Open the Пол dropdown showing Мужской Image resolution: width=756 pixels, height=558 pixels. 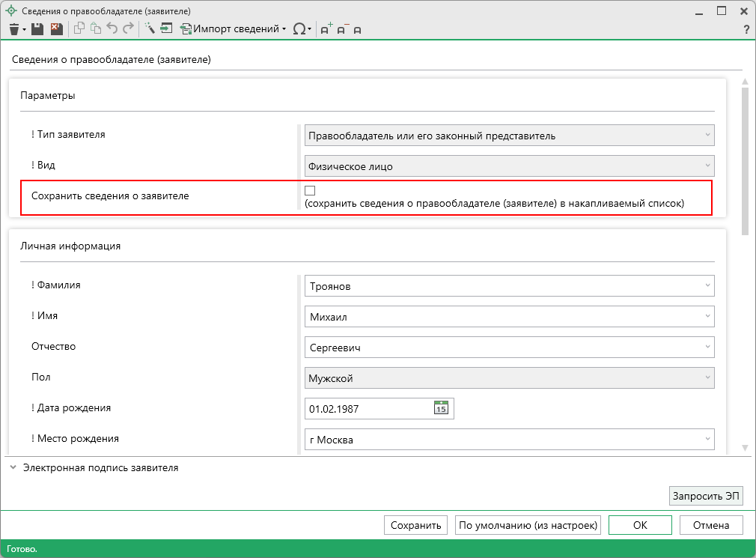click(509, 379)
